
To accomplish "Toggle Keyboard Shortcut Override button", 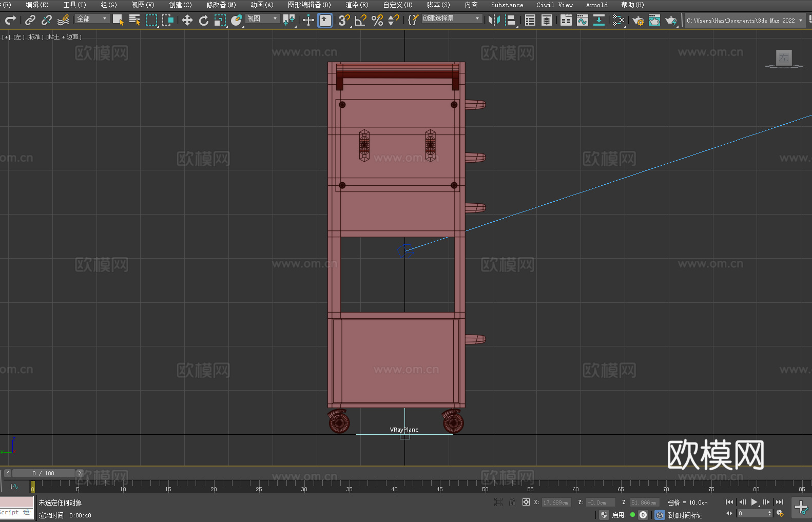I will pyautogui.click(x=325, y=20).
